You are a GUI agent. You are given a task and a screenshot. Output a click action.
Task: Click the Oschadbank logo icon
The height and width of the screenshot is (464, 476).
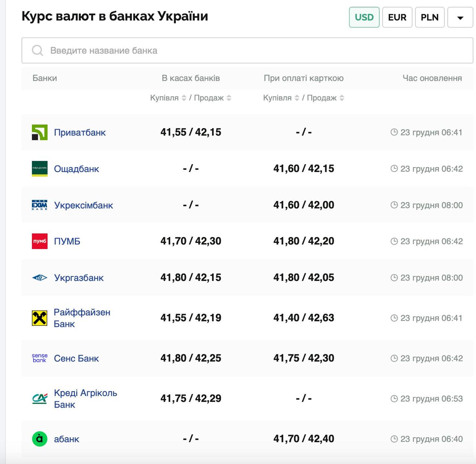(39, 169)
